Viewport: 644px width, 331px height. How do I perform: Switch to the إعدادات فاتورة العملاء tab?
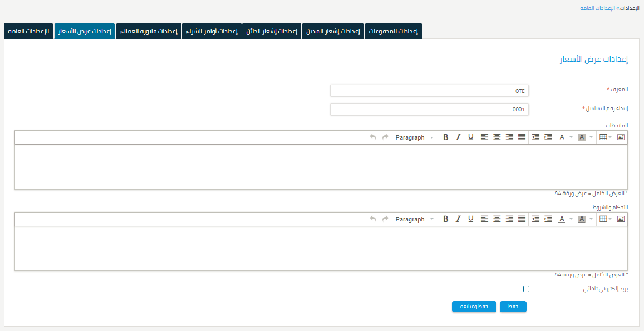[149, 31]
